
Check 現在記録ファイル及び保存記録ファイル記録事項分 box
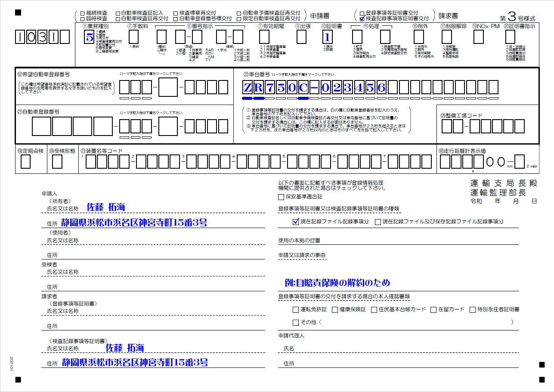click(378, 222)
